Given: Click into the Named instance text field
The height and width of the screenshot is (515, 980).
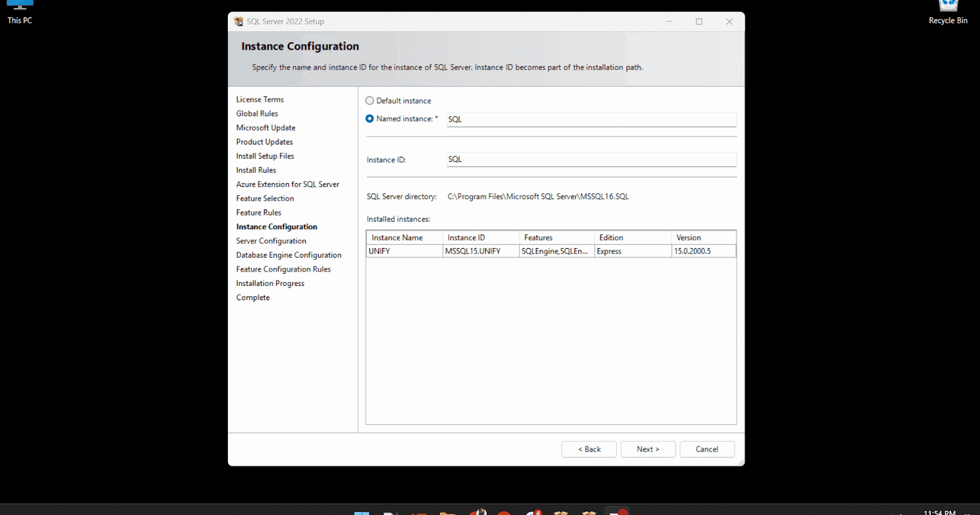Looking at the screenshot, I should pos(590,119).
